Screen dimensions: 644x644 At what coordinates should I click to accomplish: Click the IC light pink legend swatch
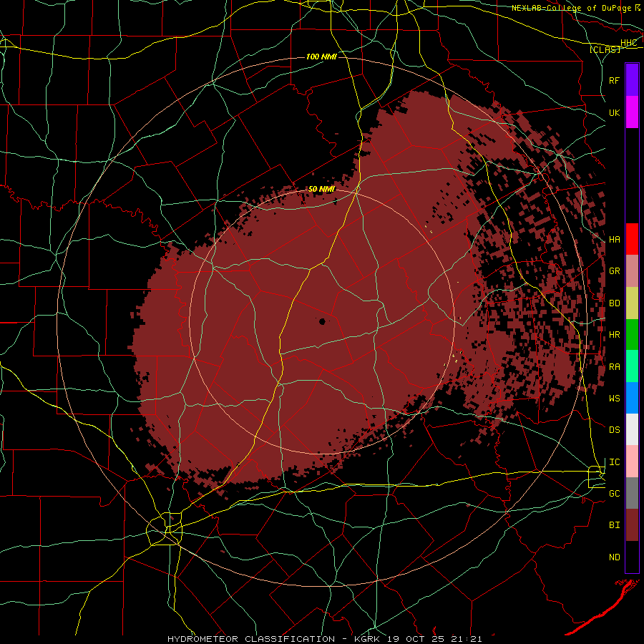click(632, 462)
